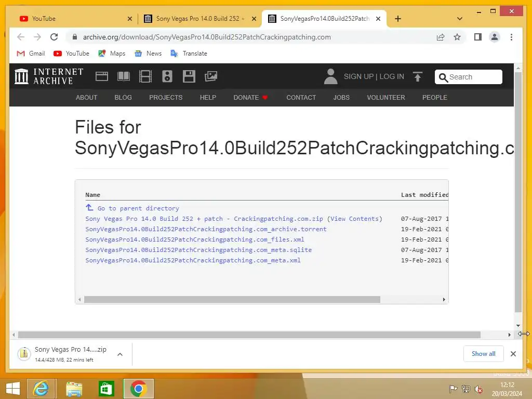532x399 pixels.
Task: Open the Chrome three-dot menu
Action: (x=511, y=37)
